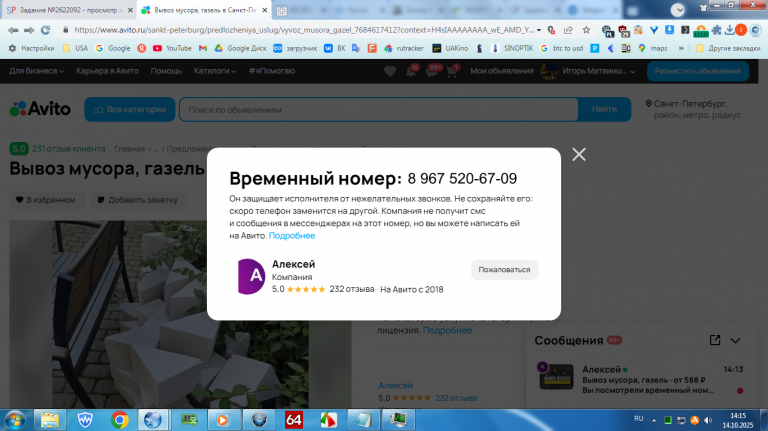This screenshot has height=431, width=768.
Task: Open Все категории
Action: pos(130,109)
